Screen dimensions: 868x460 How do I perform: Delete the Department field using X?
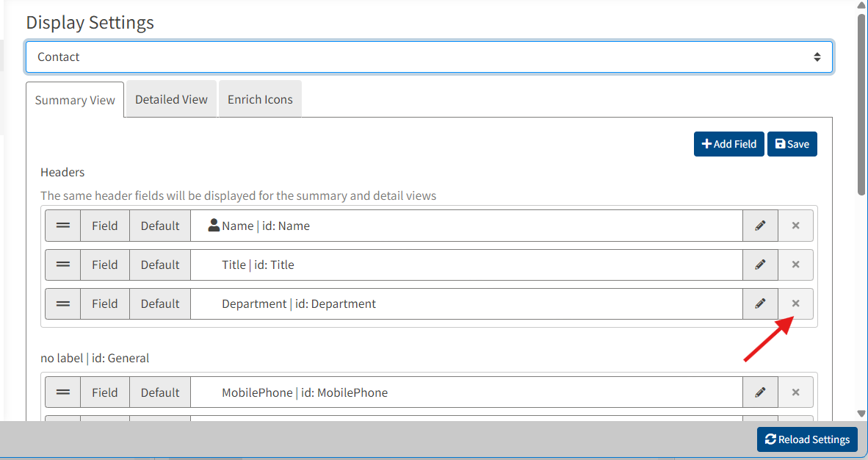tap(795, 303)
